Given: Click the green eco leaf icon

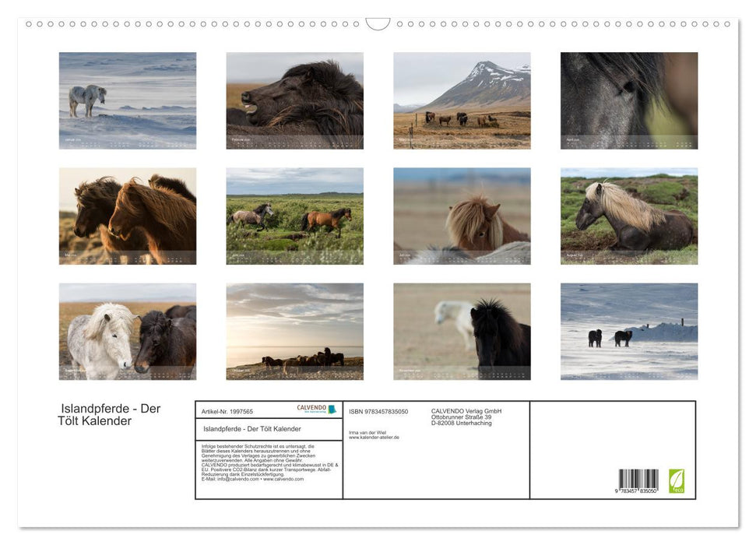Looking at the screenshot, I should (677, 480).
